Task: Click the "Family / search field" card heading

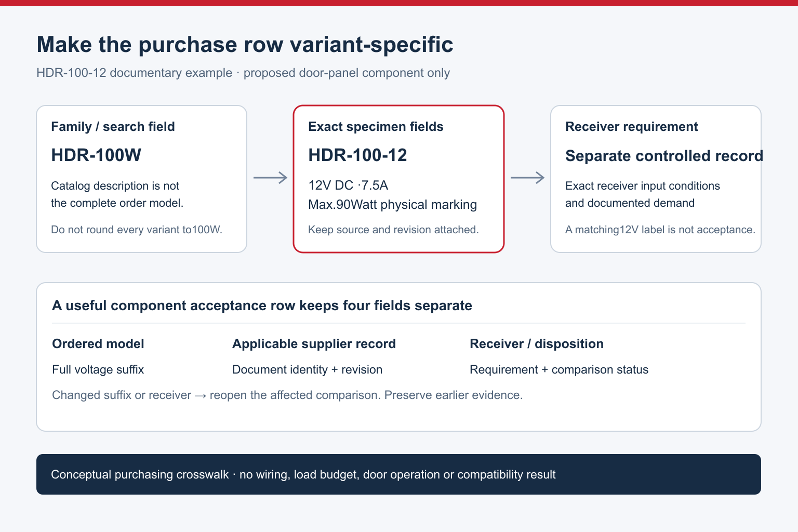Action: pyautogui.click(x=113, y=127)
